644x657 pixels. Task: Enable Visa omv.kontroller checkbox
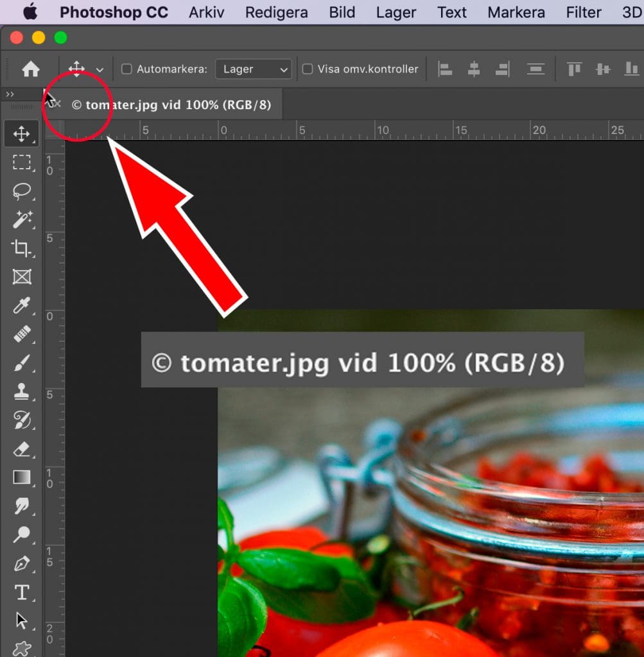point(308,69)
